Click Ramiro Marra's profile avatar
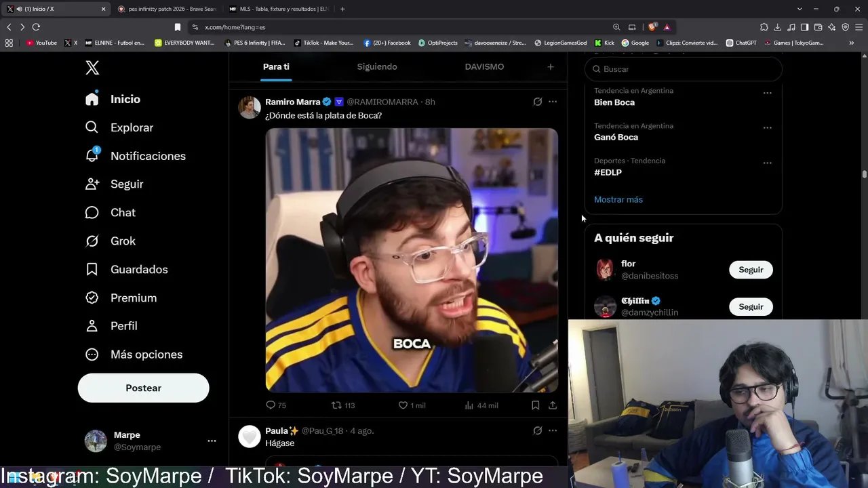 coord(250,108)
